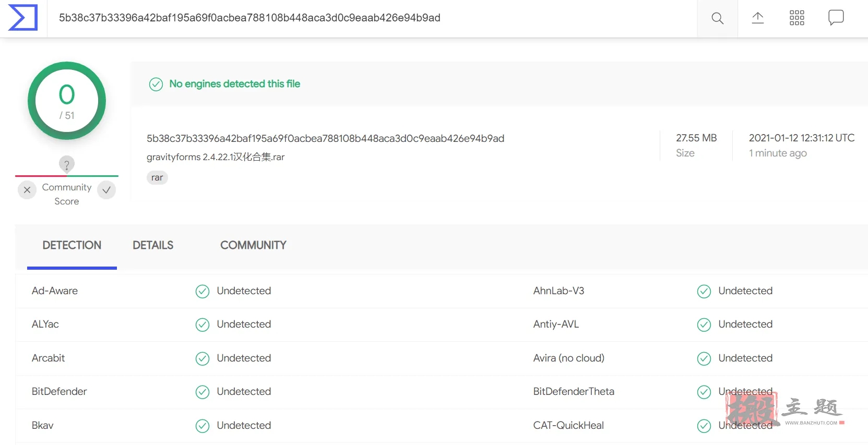This screenshot has width=868, height=445.
Task: Click the rar file tag
Action: (x=157, y=178)
